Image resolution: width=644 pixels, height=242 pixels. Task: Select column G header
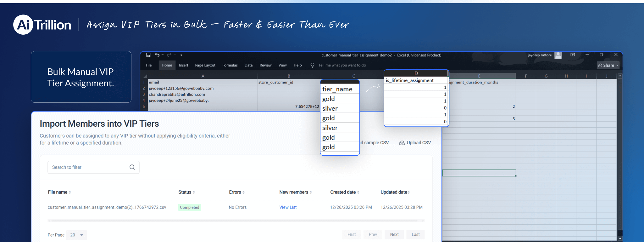(546, 76)
